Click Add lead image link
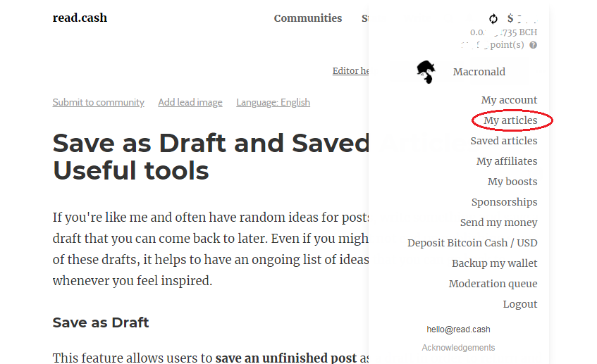This screenshot has width=597, height=364. [x=190, y=102]
